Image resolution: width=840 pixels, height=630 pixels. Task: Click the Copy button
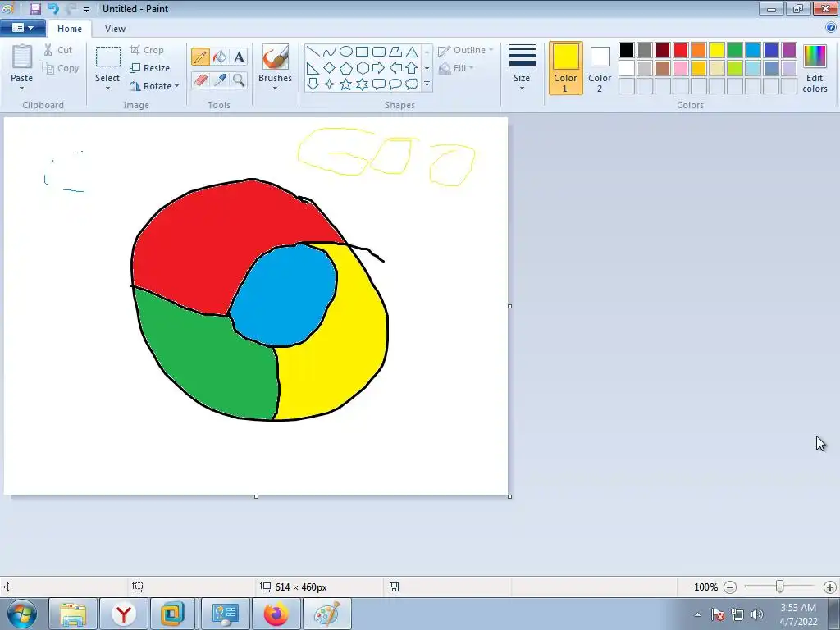point(61,68)
